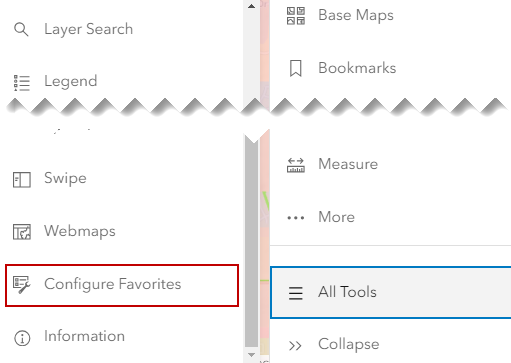Screen dimensions: 511x363
Task: Click the Bookmarks ribbon icon
Action: click(x=296, y=68)
